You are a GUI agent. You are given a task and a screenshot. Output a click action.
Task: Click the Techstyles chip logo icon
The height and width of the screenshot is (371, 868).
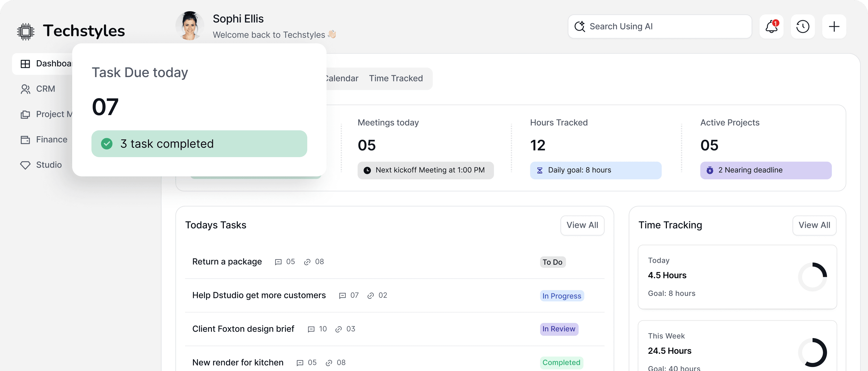[x=26, y=31]
